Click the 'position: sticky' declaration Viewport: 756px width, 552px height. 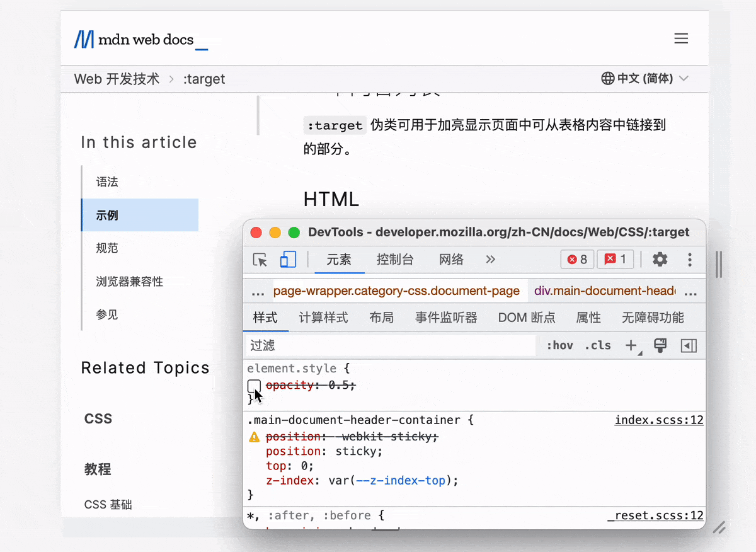coord(324,451)
